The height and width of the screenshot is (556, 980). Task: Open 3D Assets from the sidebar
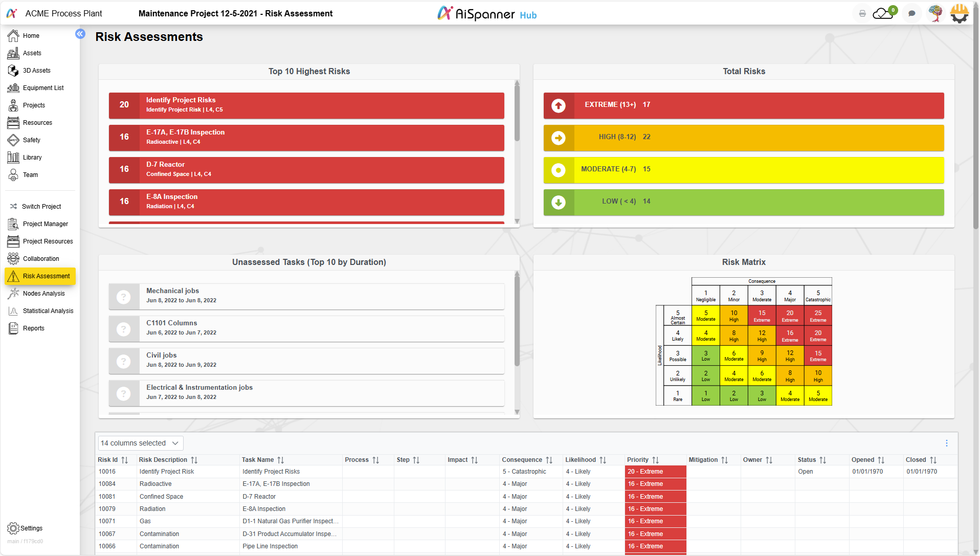pyautogui.click(x=36, y=70)
